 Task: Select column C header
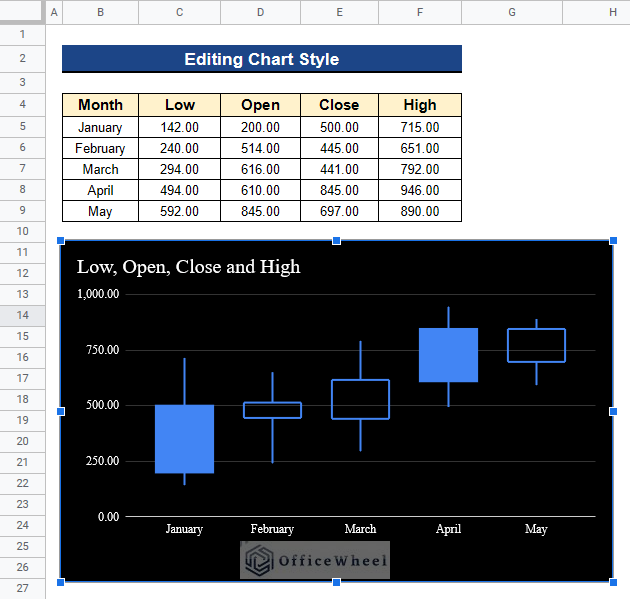180,12
